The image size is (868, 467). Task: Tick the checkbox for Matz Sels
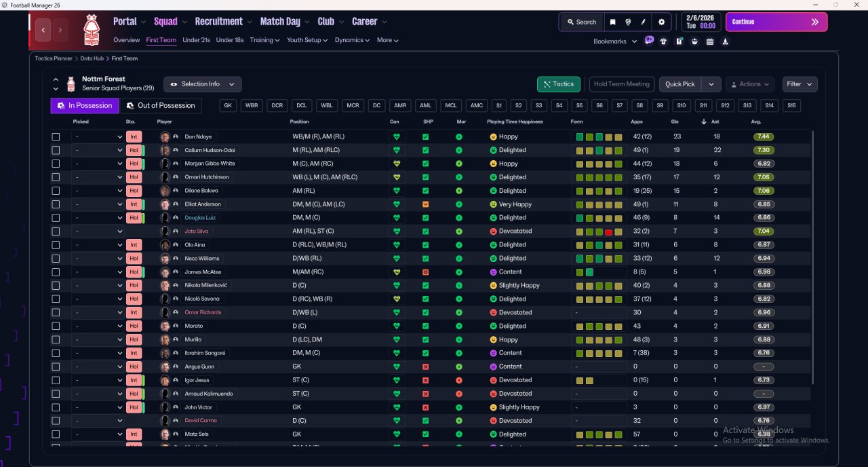tap(56, 434)
